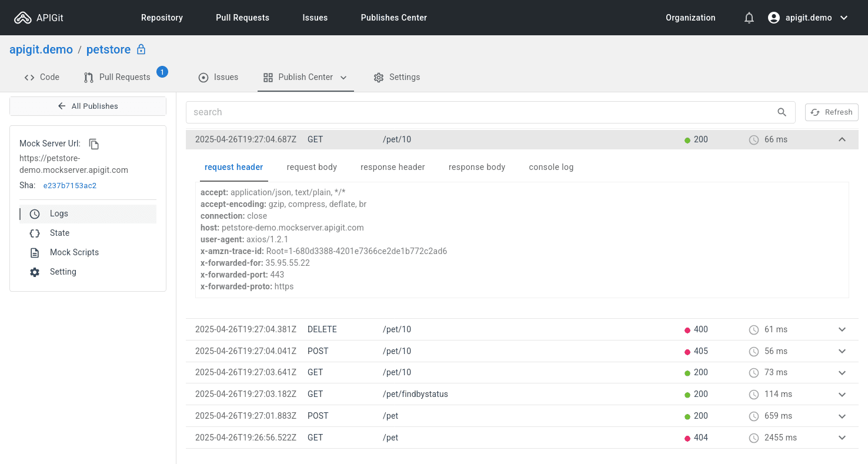Open the Publish Center tab dropdown

click(x=343, y=78)
